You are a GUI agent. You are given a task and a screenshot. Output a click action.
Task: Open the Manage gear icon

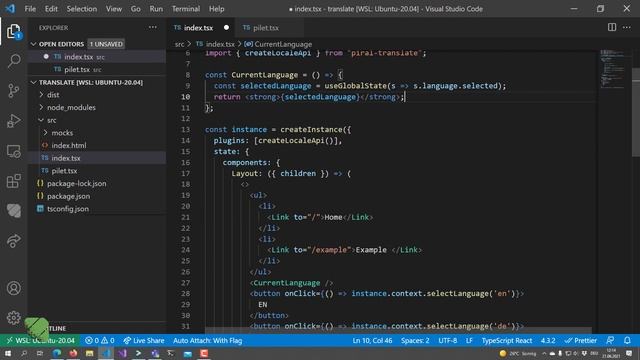pos(13,318)
